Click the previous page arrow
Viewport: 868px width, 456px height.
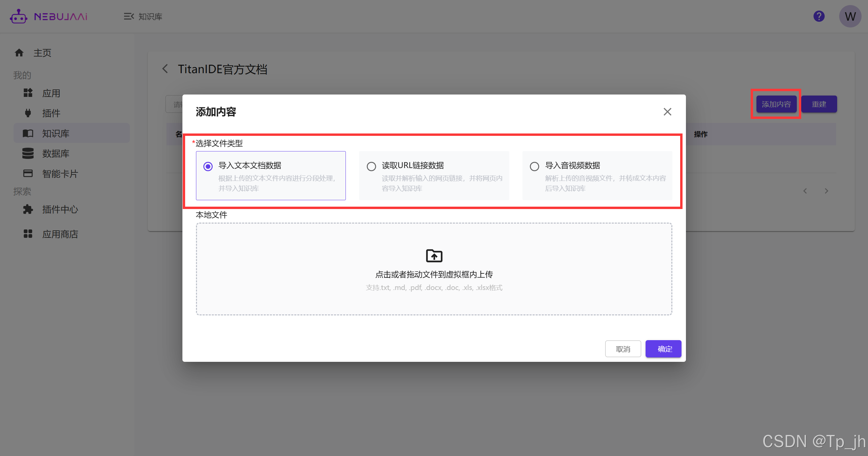(x=805, y=191)
